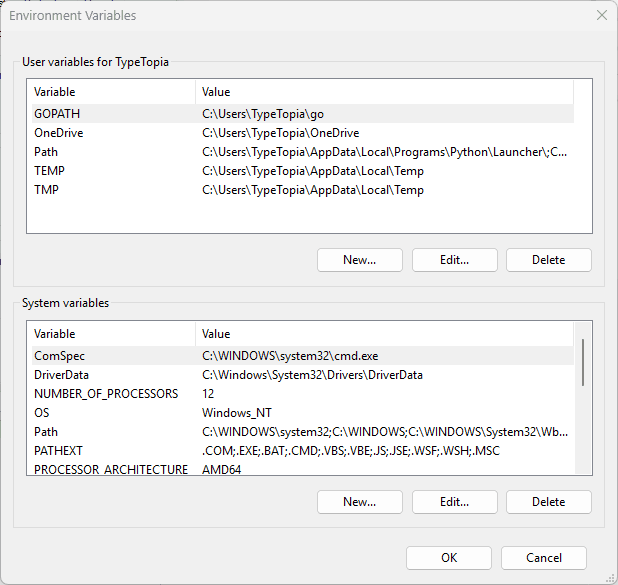This screenshot has width=618, height=585.
Task: Select the Path entry under user variables
Action: [x=46, y=152]
